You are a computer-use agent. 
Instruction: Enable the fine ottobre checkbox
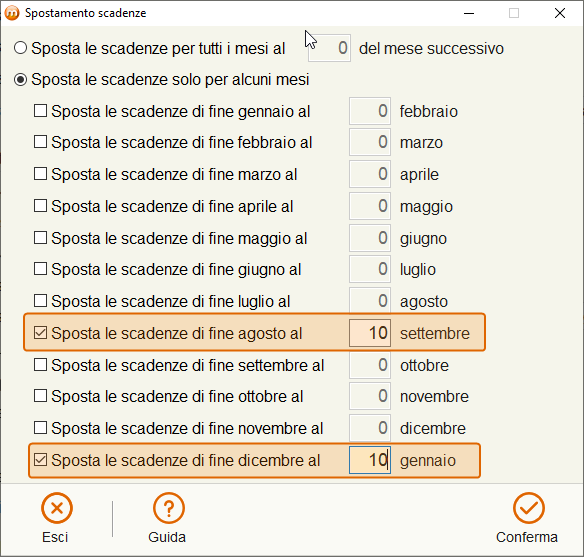tap(40, 396)
